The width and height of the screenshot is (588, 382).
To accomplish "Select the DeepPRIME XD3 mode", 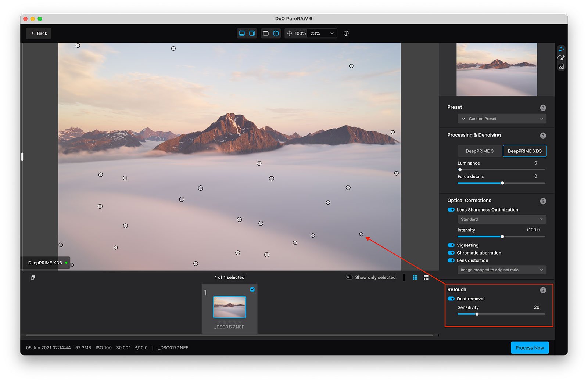I will tap(524, 151).
